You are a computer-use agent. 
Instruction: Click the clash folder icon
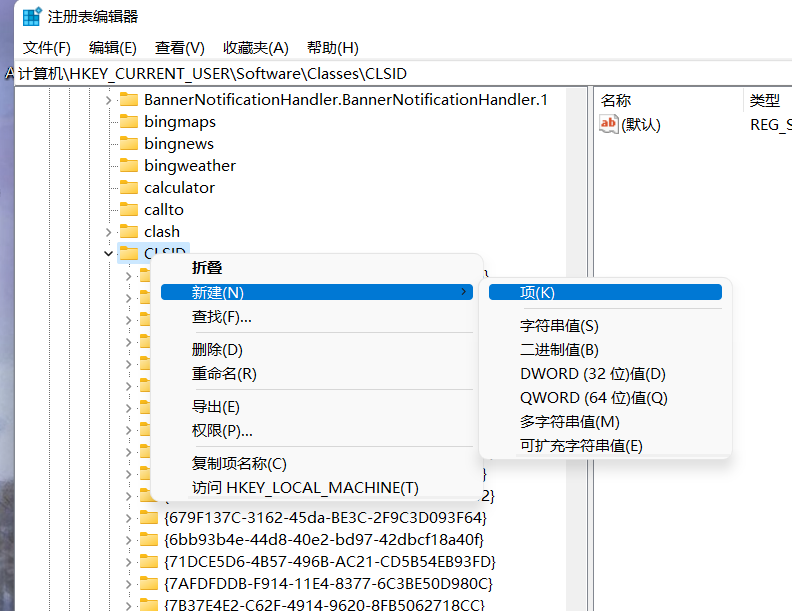[129, 231]
